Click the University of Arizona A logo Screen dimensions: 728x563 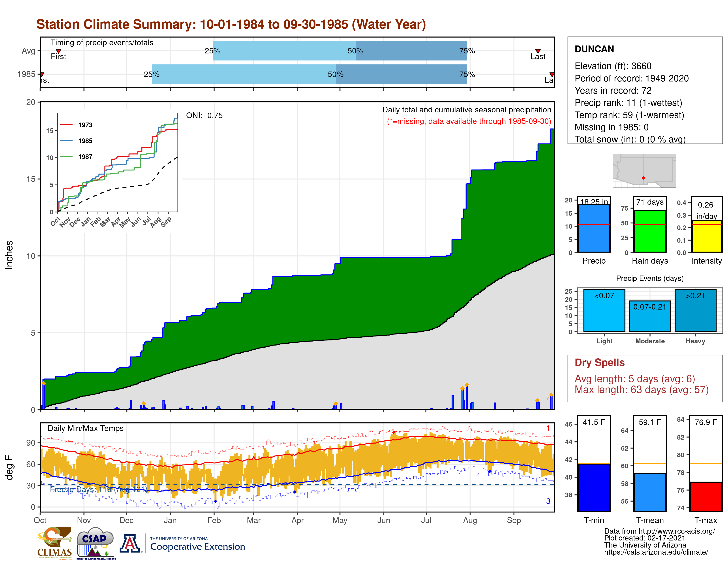click(130, 543)
